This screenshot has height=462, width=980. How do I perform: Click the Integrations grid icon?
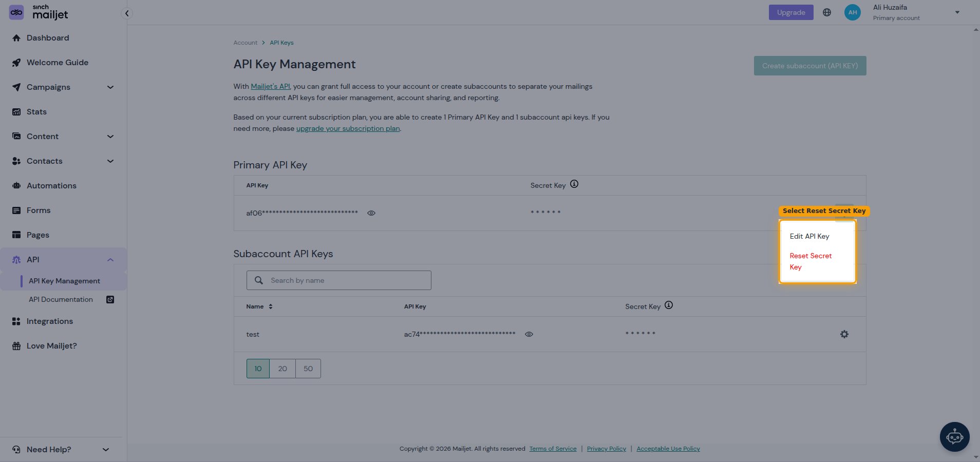pyautogui.click(x=16, y=321)
